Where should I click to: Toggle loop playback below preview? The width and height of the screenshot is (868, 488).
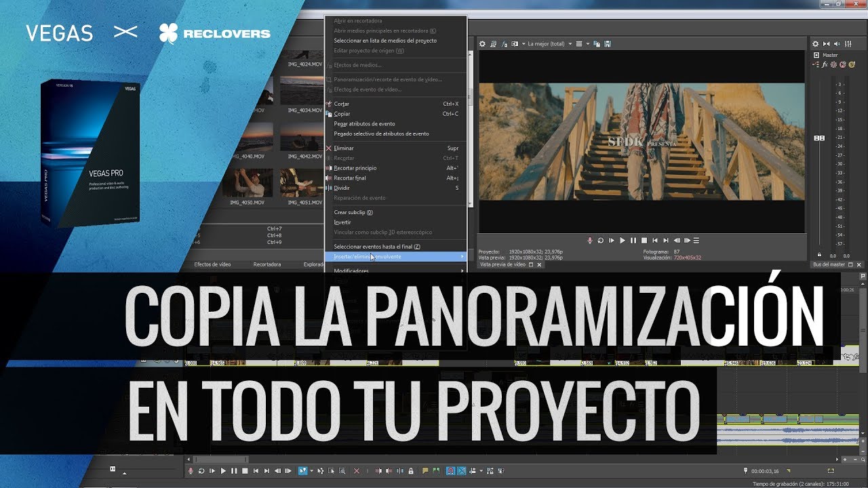click(601, 241)
